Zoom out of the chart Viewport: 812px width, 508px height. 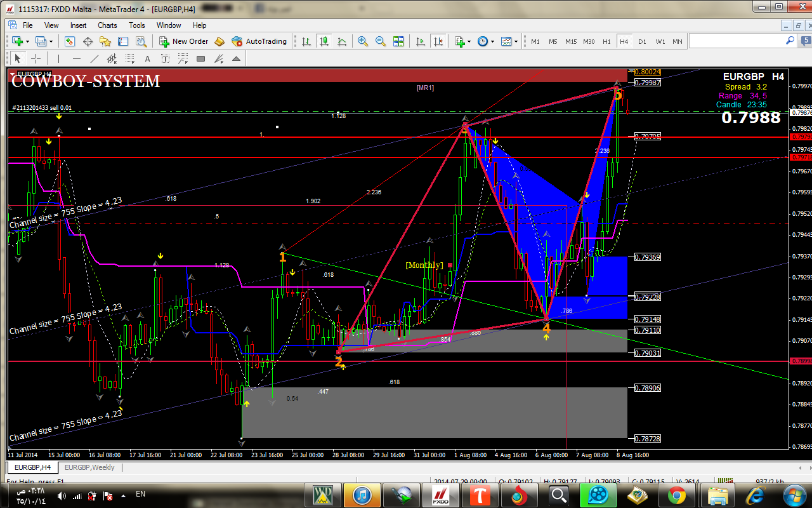pos(381,41)
